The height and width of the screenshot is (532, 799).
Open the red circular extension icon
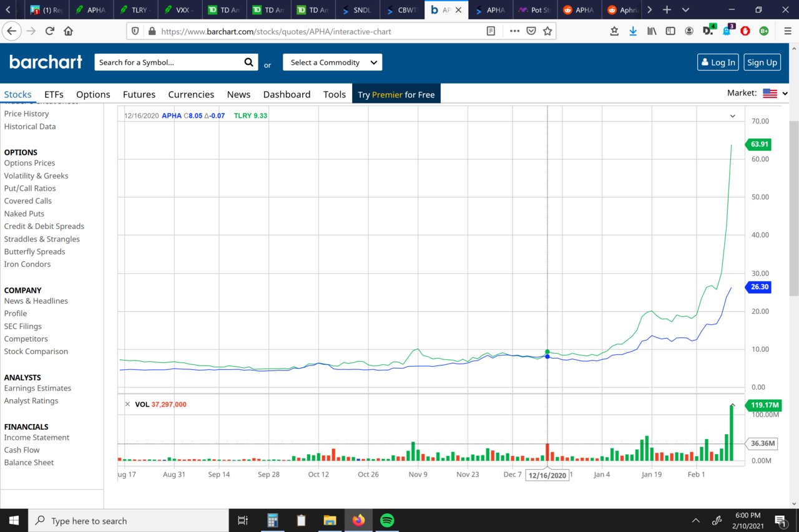[x=745, y=31]
